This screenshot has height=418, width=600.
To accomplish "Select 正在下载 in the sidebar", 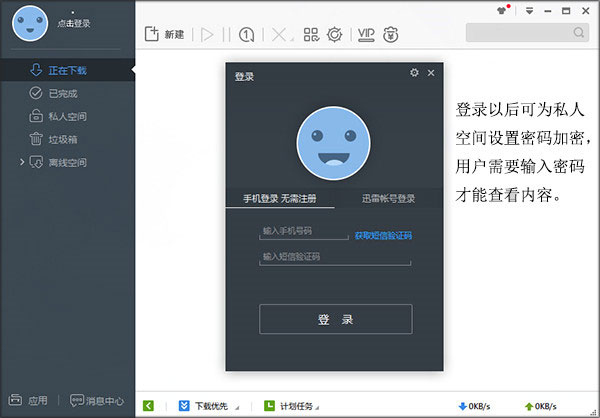I will (x=67, y=70).
